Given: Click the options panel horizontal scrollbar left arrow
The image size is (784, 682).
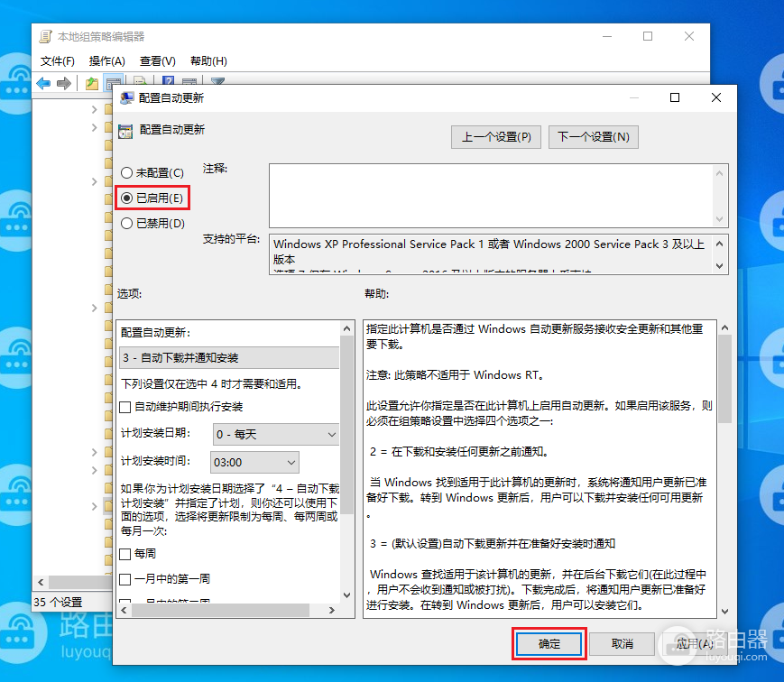Looking at the screenshot, I should point(124,610).
